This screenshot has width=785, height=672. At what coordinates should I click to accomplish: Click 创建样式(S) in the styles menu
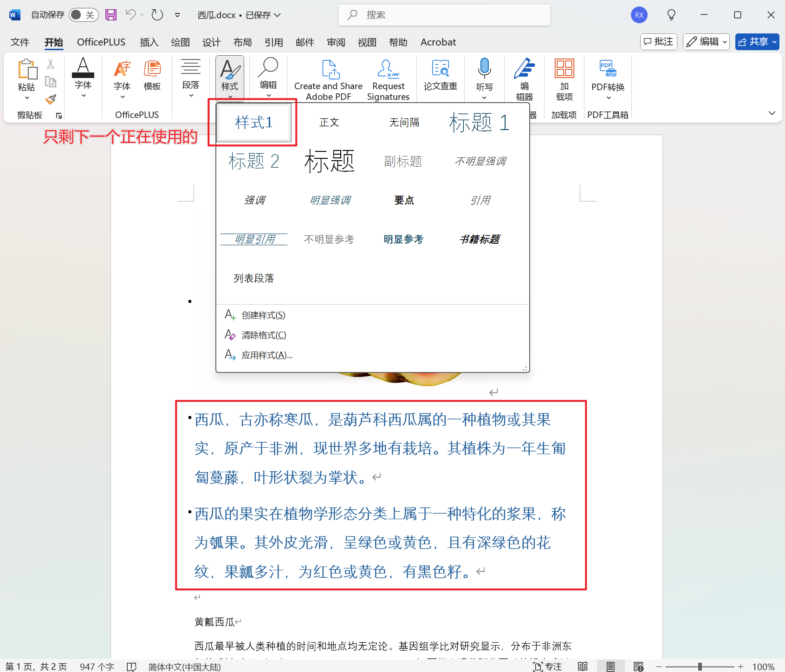[x=263, y=315]
